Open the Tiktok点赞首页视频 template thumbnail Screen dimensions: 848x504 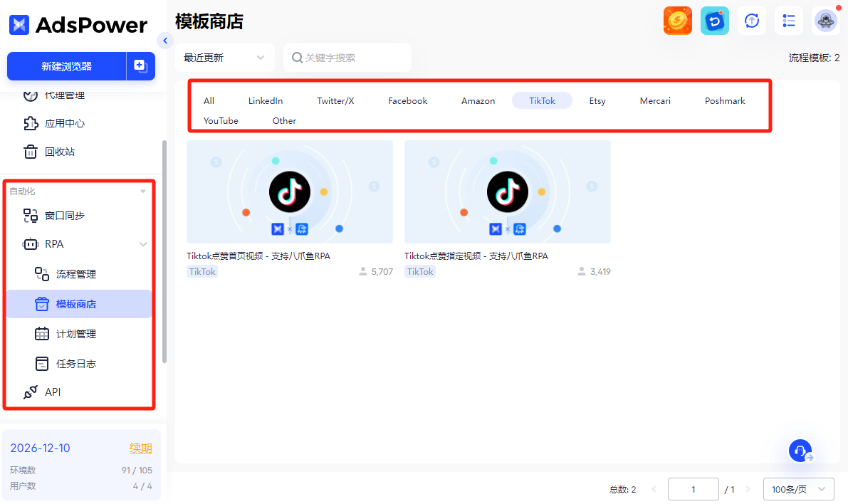[x=290, y=192]
